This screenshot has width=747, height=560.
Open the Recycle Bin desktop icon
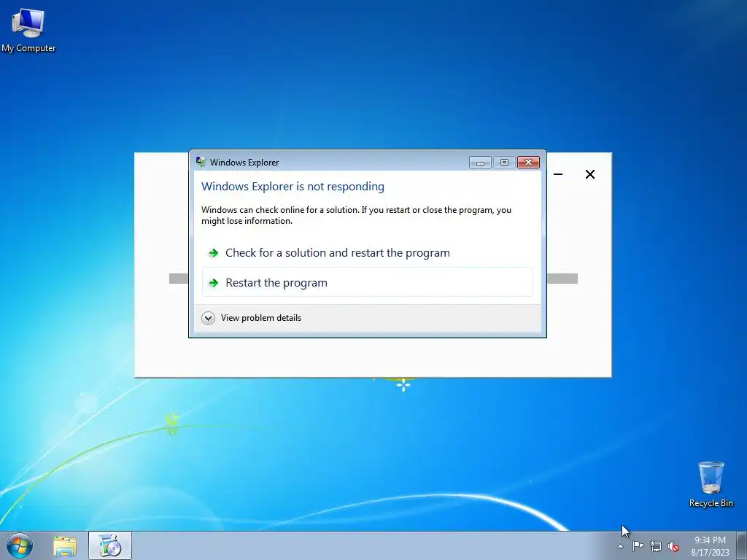pyautogui.click(x=711, y=484)
